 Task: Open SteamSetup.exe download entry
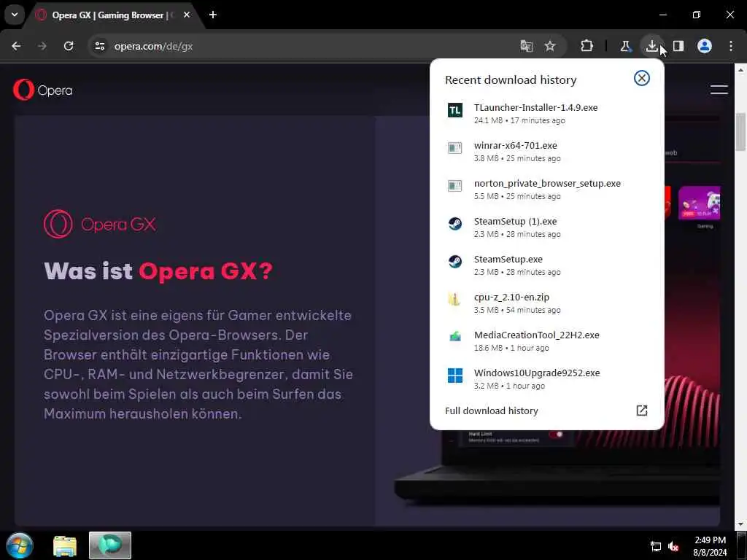[x=547, y=265]
